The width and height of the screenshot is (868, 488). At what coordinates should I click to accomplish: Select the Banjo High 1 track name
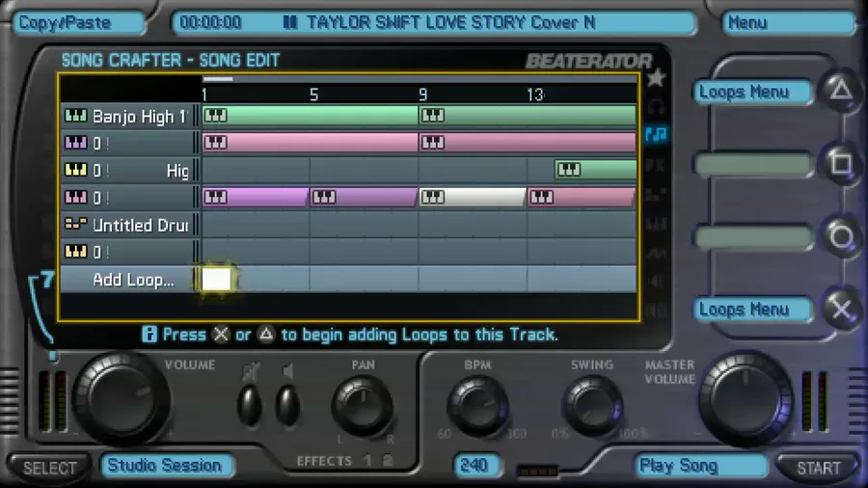click(x=139, y=116)
